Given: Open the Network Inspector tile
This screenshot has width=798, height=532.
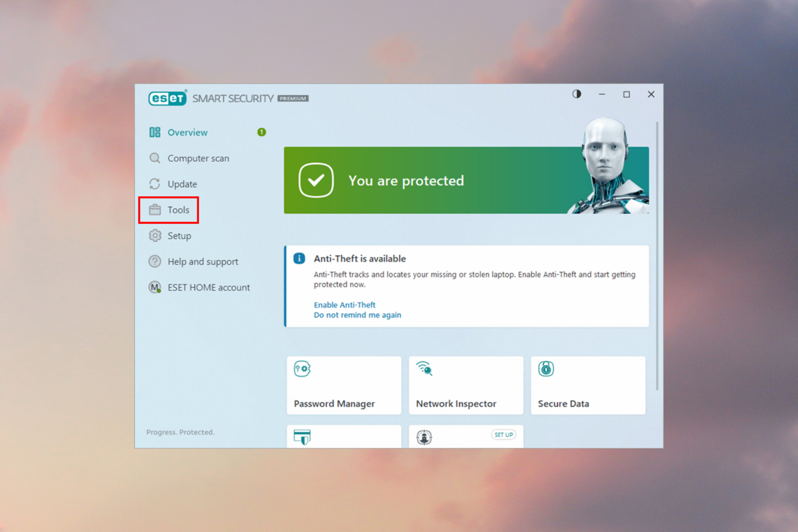Looking at the screenshot, I should click(466, 385).
